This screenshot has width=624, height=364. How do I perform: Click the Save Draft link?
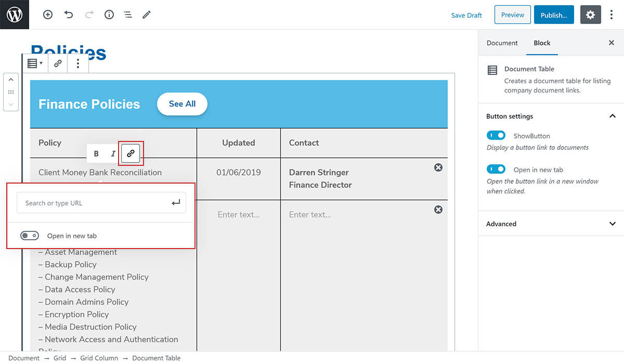(466, 15)
